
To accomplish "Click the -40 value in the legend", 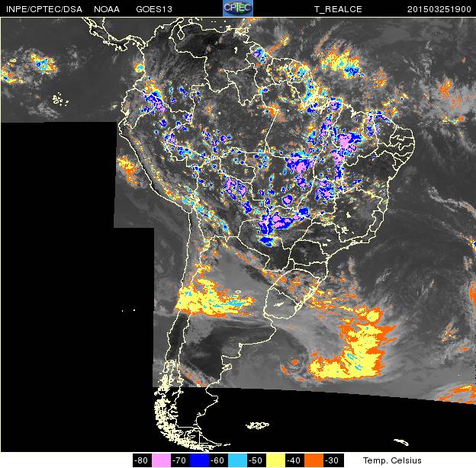I will (294, 460).
